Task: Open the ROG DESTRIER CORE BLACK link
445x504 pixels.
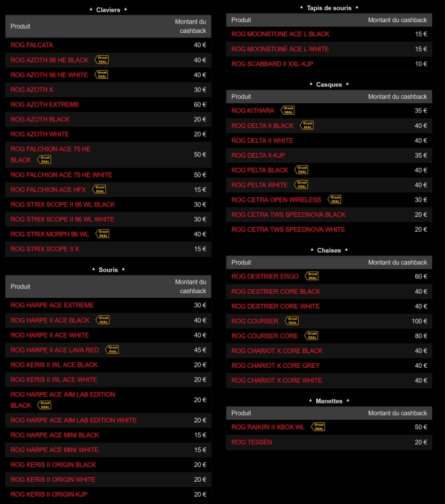Action: 276,291
